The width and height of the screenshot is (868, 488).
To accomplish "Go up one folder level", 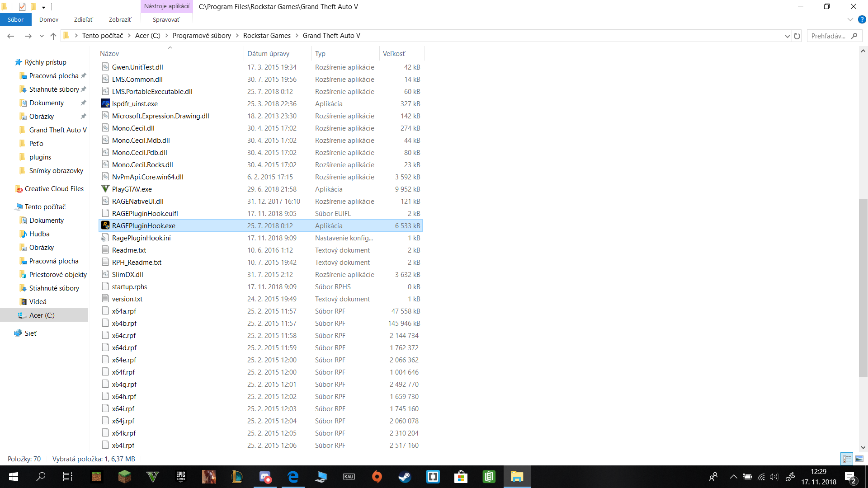I will 53,36.
